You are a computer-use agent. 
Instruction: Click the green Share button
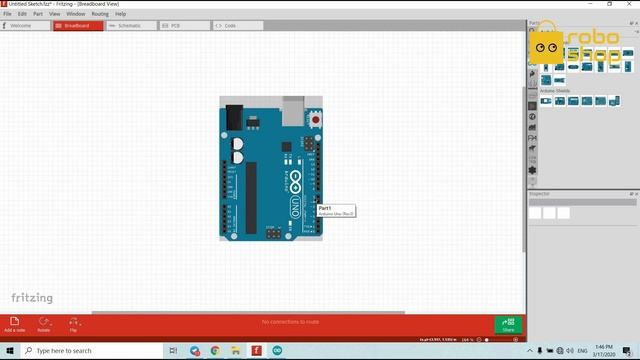[x=508, y=325]
